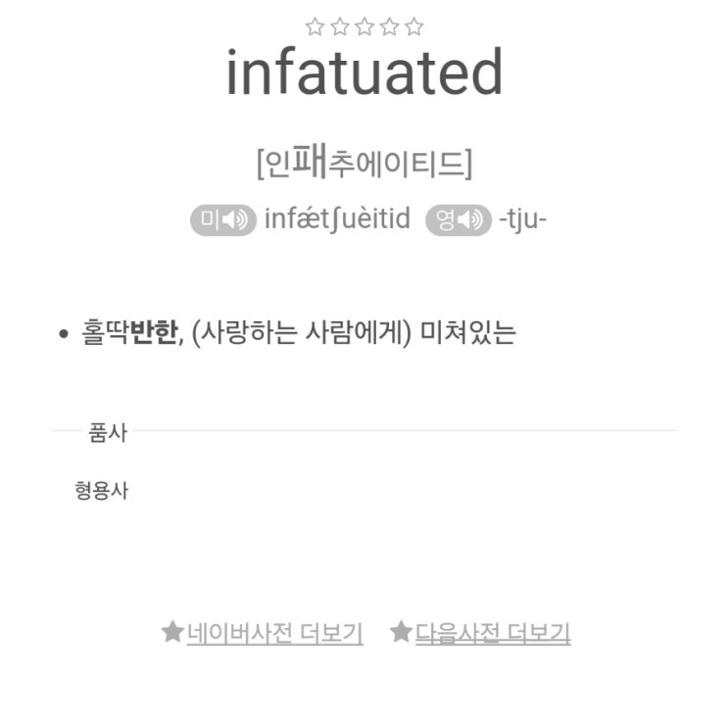Play British pronunciation audio (영)
This screenshot has width=728, height=726.
pos(459,219)
